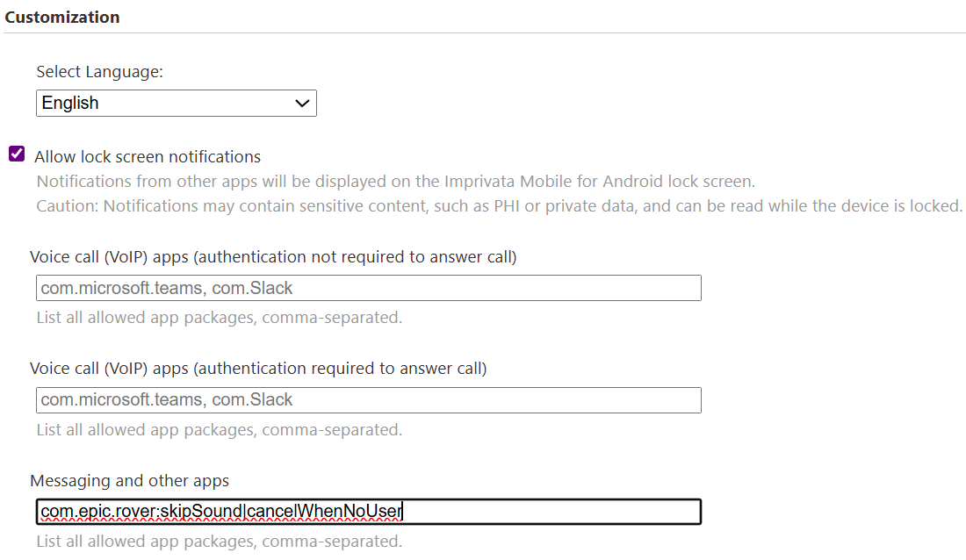The height and width of the screenshot is (560, 966).
Task: Click 'Messaging and other apps' label
Action: click(x=129, y=480)
